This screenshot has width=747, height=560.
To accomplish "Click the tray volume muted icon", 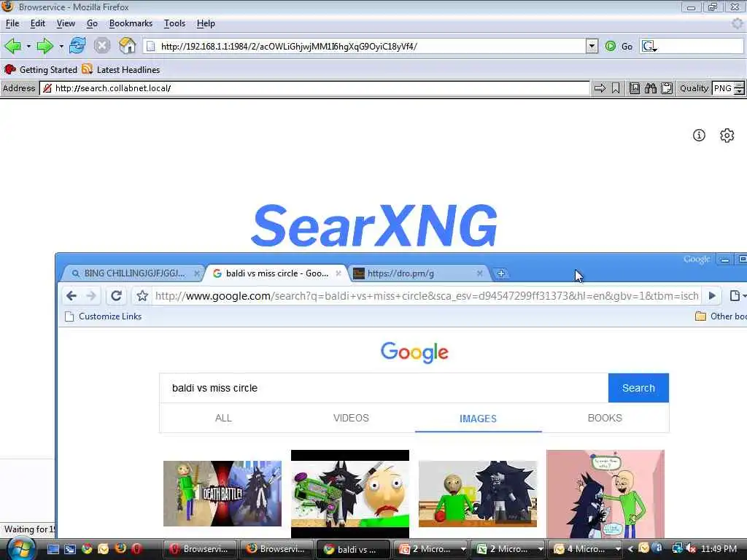I will [x=691, y=549].
